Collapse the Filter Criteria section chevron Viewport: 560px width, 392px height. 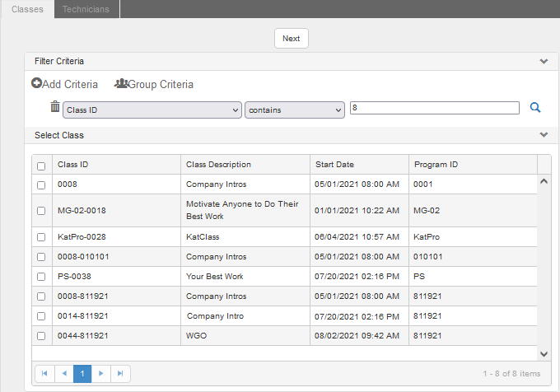(x=544, y=62)
